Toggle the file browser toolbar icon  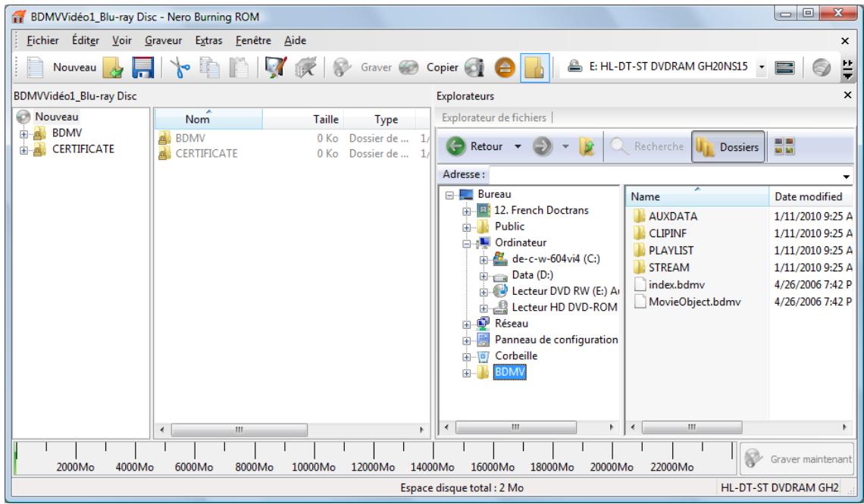coord(534,67)
